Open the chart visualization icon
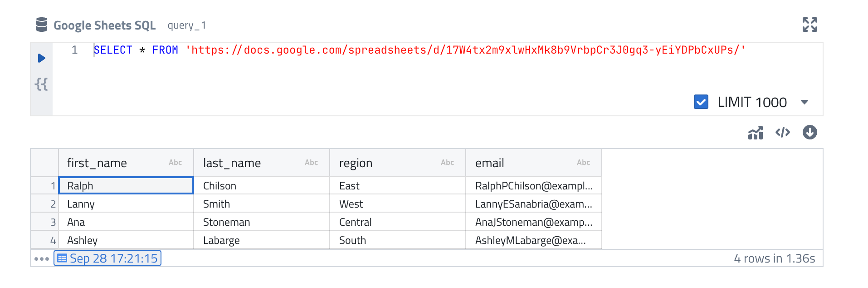 click(756, 133)
